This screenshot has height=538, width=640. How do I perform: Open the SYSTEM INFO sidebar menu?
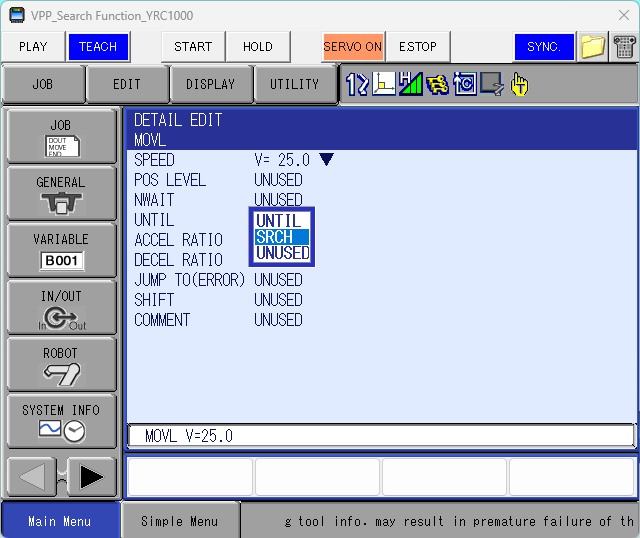click(61, 421)
